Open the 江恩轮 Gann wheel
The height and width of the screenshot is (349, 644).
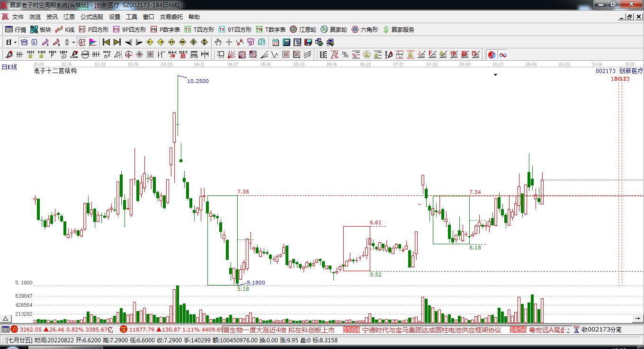click(303, 29)
